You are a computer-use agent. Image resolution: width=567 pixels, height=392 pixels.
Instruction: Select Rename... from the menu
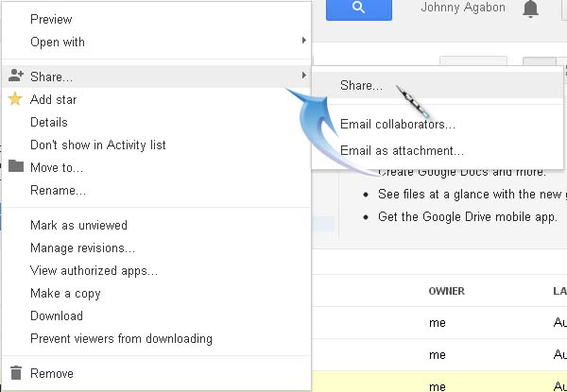pos(59,191)
